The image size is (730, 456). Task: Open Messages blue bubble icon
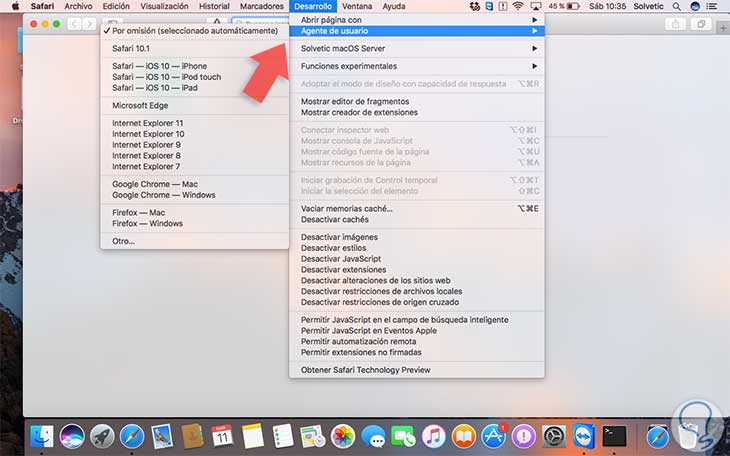click(x=373, y=437)
